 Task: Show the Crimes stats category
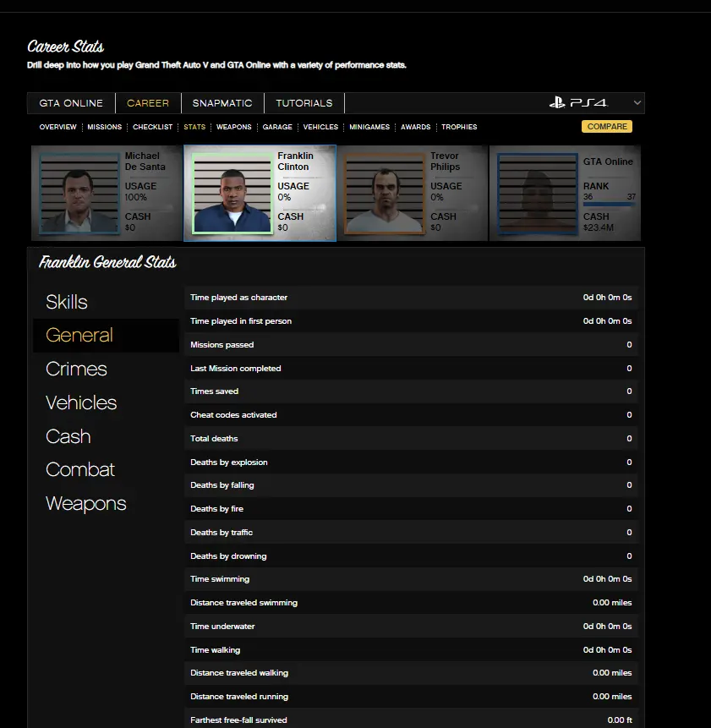[x=76, y=369]
